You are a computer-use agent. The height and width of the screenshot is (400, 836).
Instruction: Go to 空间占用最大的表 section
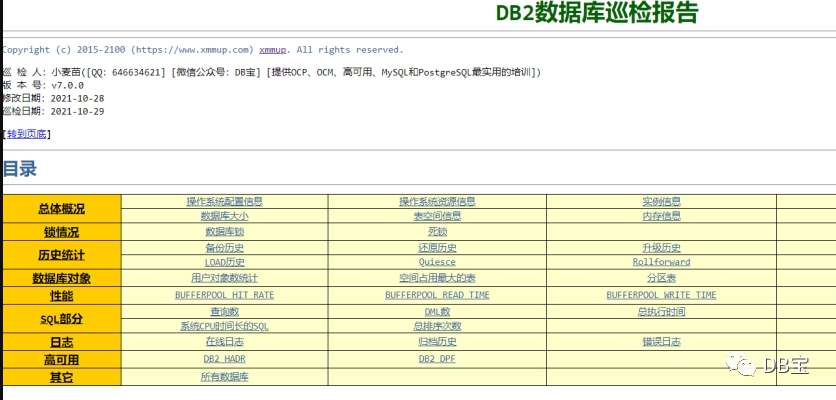437,278
